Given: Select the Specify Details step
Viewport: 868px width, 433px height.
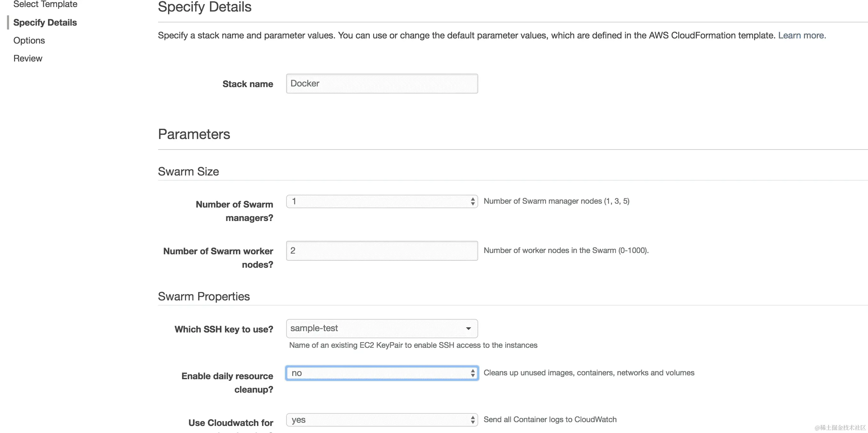Looking at the screenshot, I should [45, 22].
